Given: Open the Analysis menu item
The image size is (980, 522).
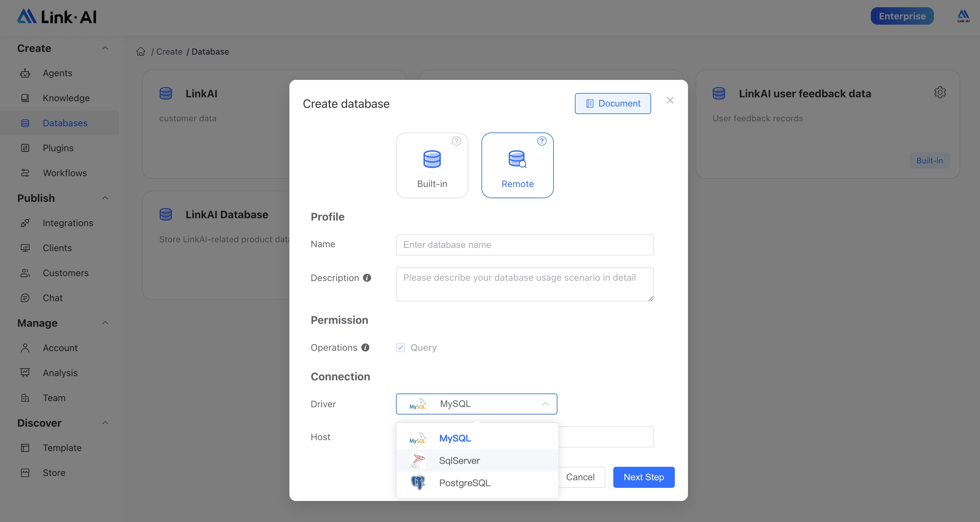Looking at the screenshot, I should 59,373.
